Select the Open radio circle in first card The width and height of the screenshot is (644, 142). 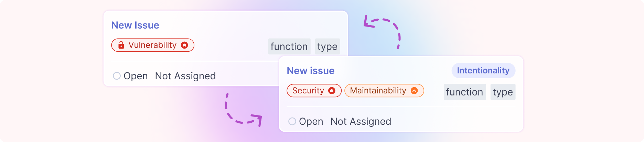pyautogui.click(x=117, y=76)
